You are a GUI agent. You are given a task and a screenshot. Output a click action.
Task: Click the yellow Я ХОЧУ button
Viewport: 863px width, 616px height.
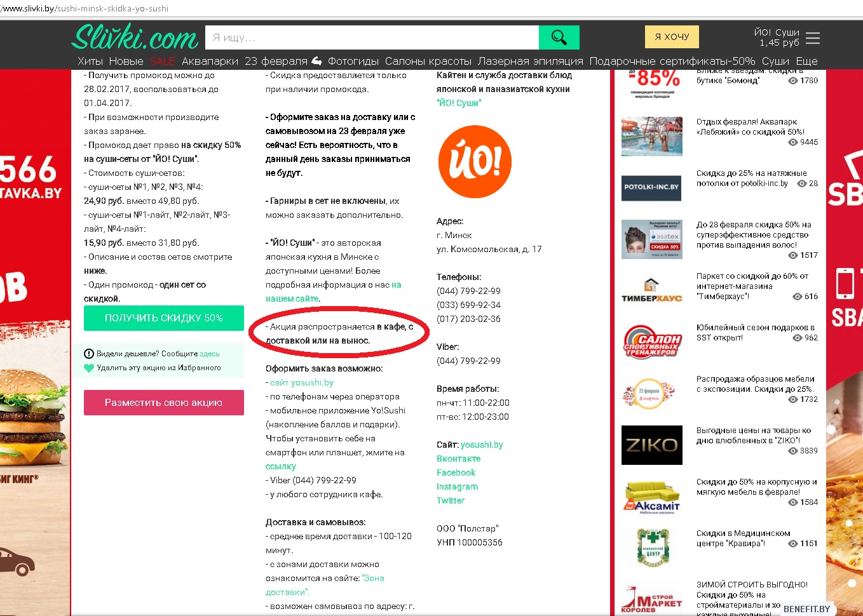pos(672,37)
